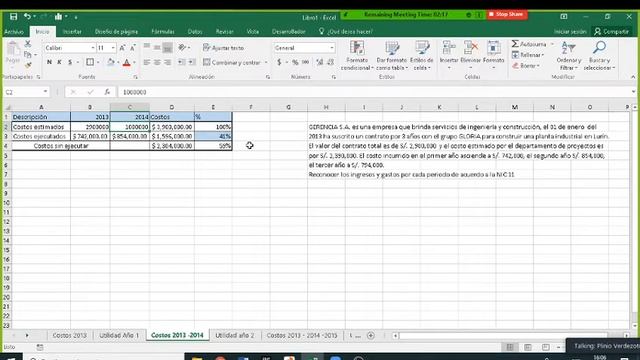Image resolution: width=640 pixels, height=360 pixels.
Task: Open the General number format dropdown
Action: [x=331, y=48]
